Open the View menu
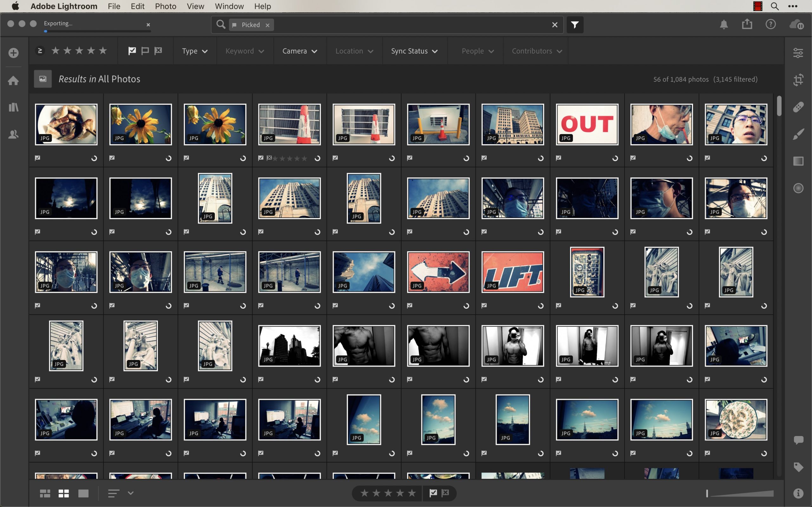812x507 pixels. pos(195,6)
